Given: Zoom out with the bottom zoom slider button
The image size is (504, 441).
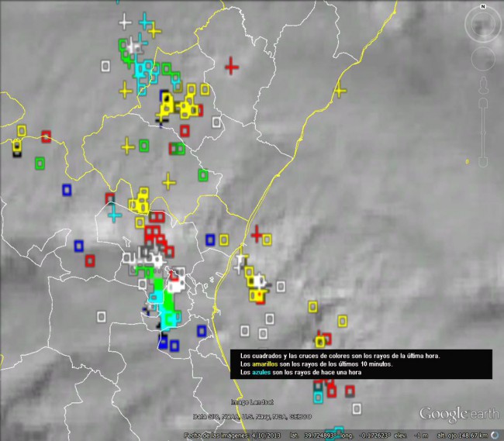Looking at the screenshot, I should [x=483, y=162].
